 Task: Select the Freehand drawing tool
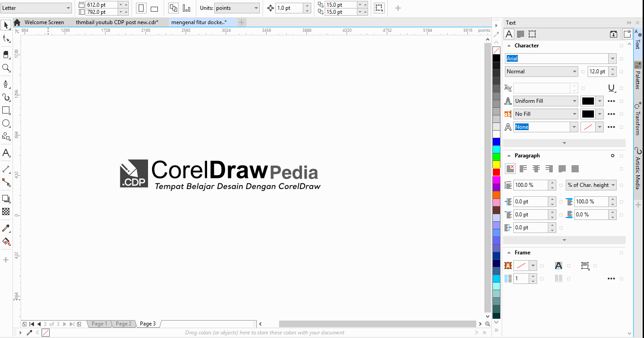pos(6,84)
